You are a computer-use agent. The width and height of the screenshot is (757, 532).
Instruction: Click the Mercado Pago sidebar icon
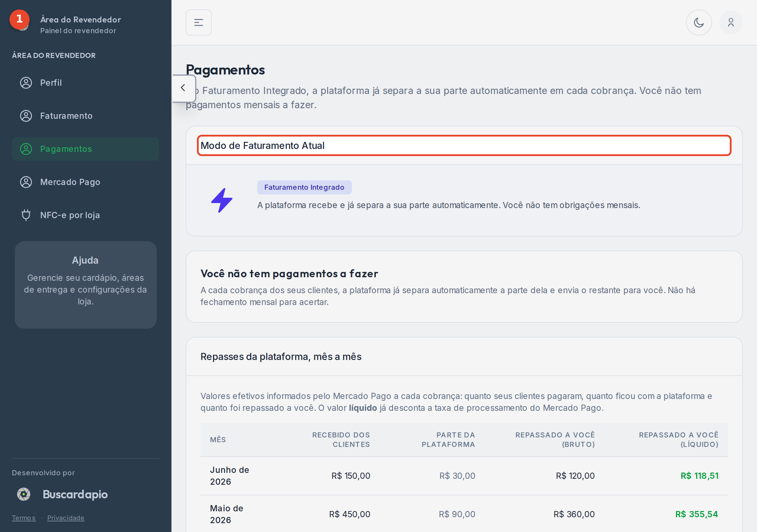26,182
